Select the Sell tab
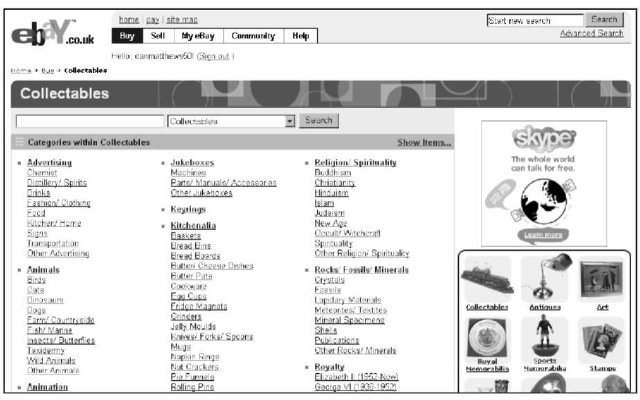The width and height of the screenshot is (640, 400). [158, 36]
